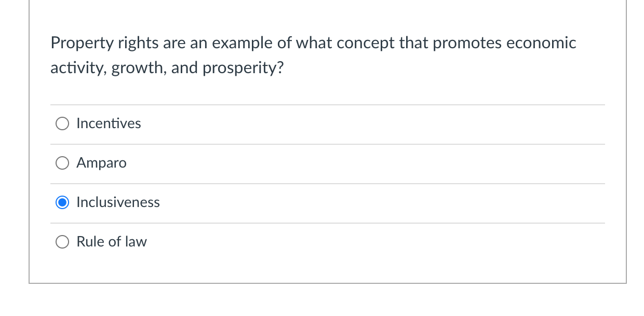Click the empty circle beside Amparo
The width and height of the screenshot is (644, 316).
[62, 163]
